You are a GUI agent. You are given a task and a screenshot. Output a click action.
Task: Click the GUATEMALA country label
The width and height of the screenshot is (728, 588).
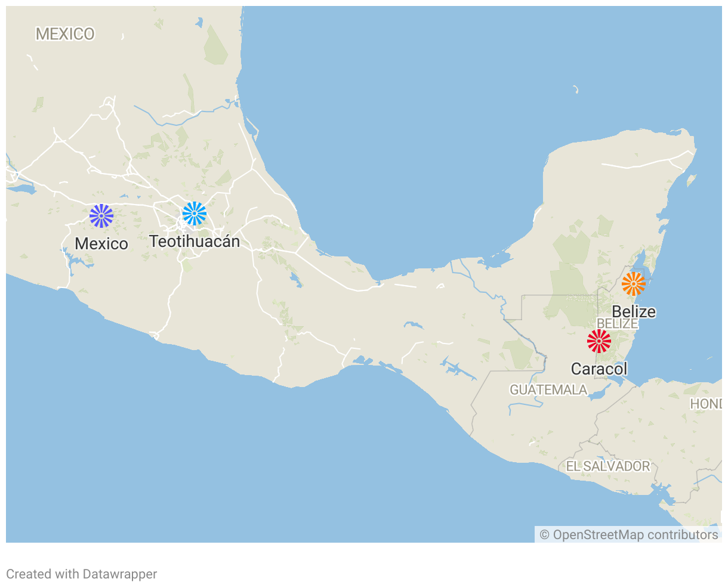[548, 390]
